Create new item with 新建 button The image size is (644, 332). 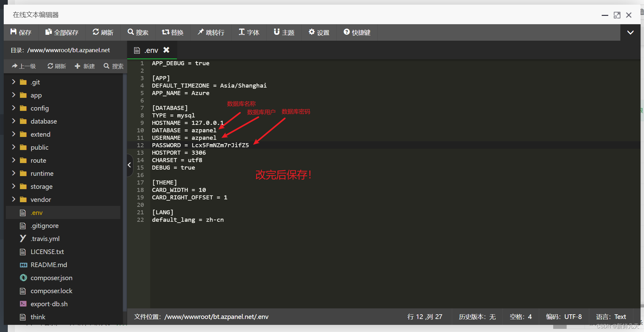click(85, 66)
